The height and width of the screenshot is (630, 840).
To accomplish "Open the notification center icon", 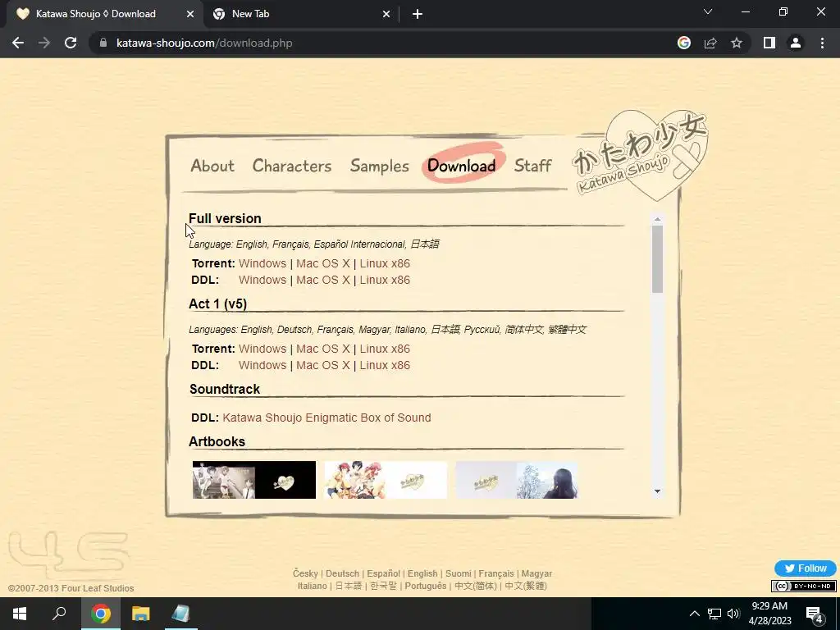I will click(815, 614).
